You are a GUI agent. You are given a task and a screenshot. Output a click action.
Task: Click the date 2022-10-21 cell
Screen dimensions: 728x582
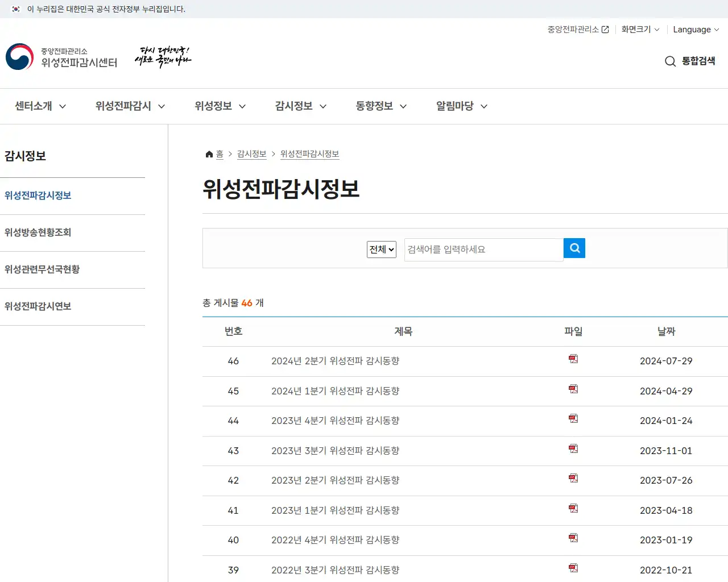(x=666, y=570)
